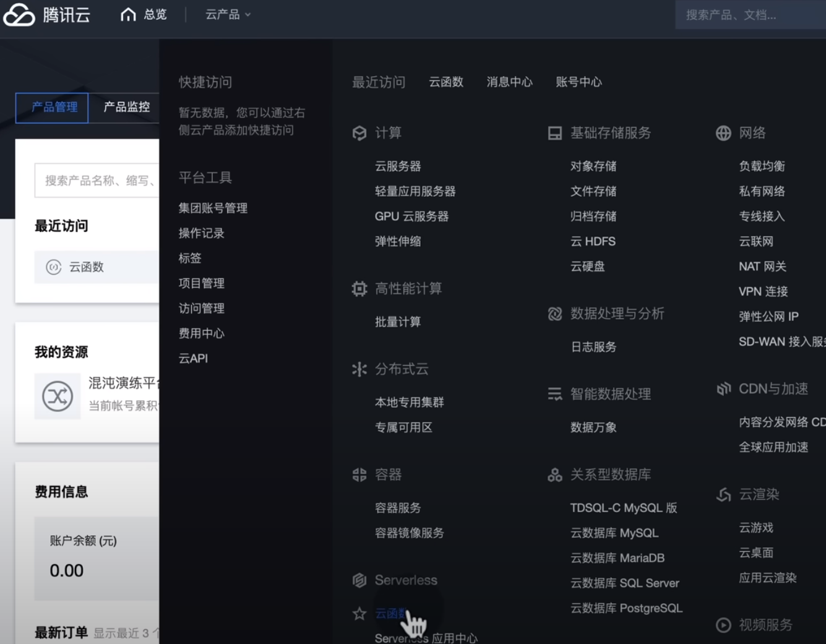
Task: Open 负载均衡 network product
Action: (x=762, y=166)
